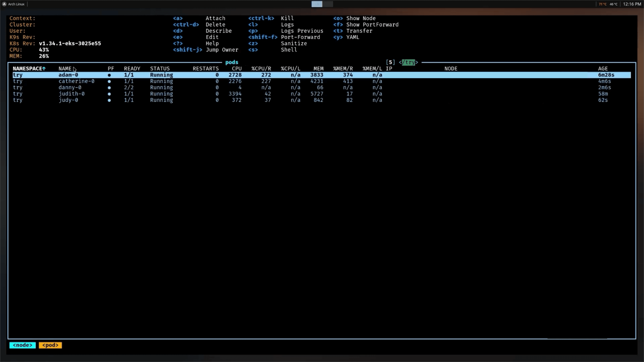Click the Arch Linux logo icon
This screenshot has width=644, height=362.
(x=4, y=4)
